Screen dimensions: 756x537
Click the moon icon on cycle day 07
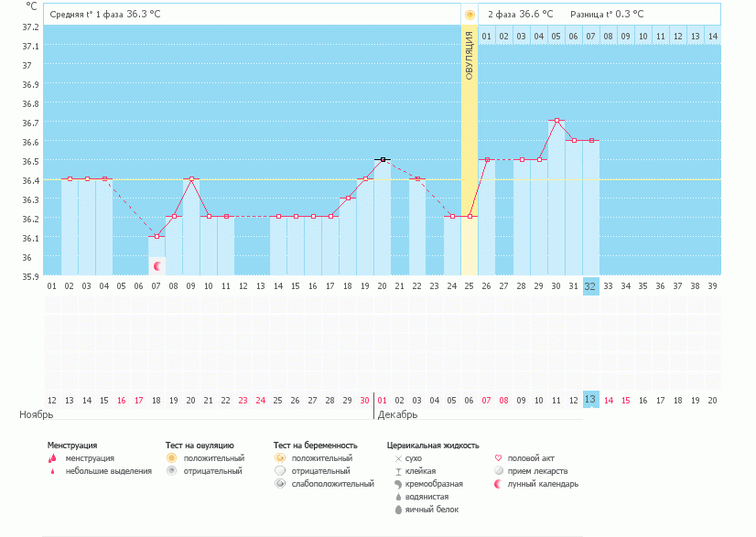click(x=157, y=266)
